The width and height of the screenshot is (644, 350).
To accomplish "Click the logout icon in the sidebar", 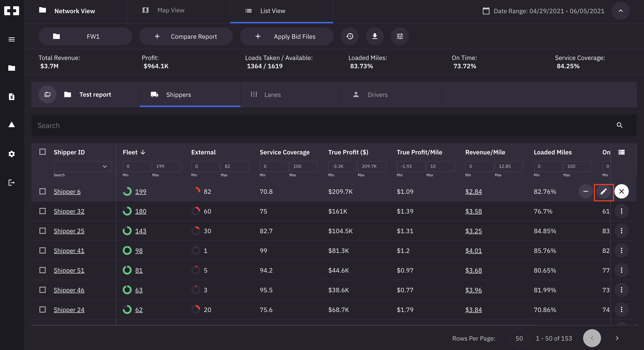I will tap(11, 183).
